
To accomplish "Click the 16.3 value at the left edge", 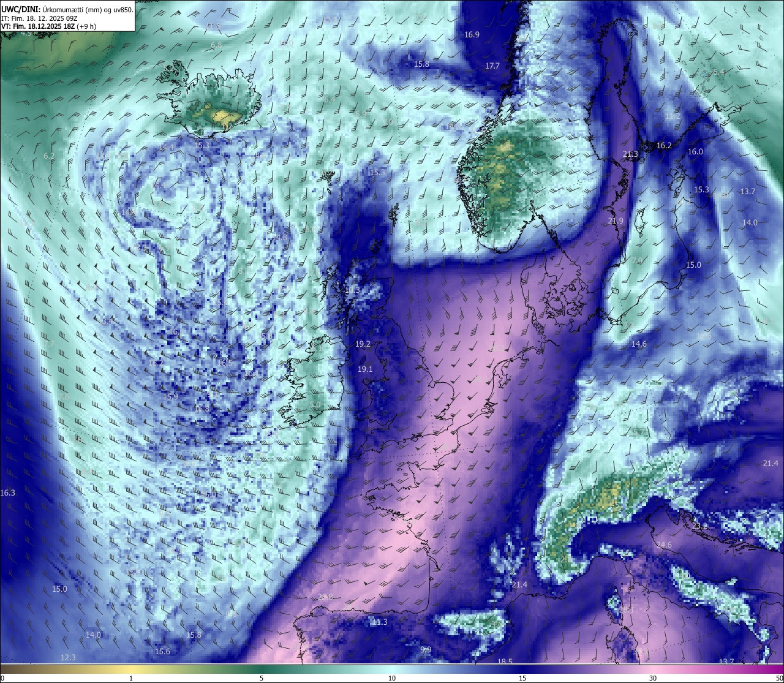I will pos(8,492).
